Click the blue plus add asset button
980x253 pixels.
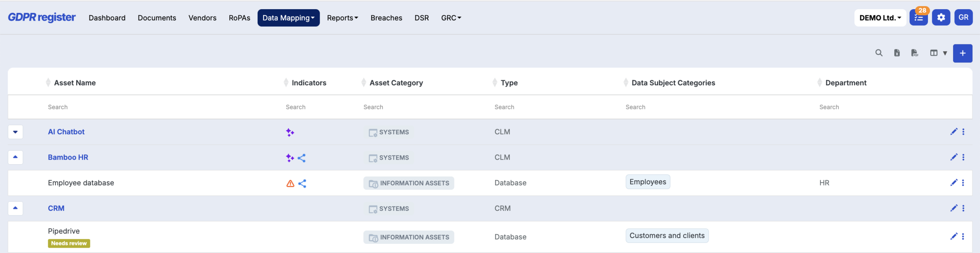[962, 53]
